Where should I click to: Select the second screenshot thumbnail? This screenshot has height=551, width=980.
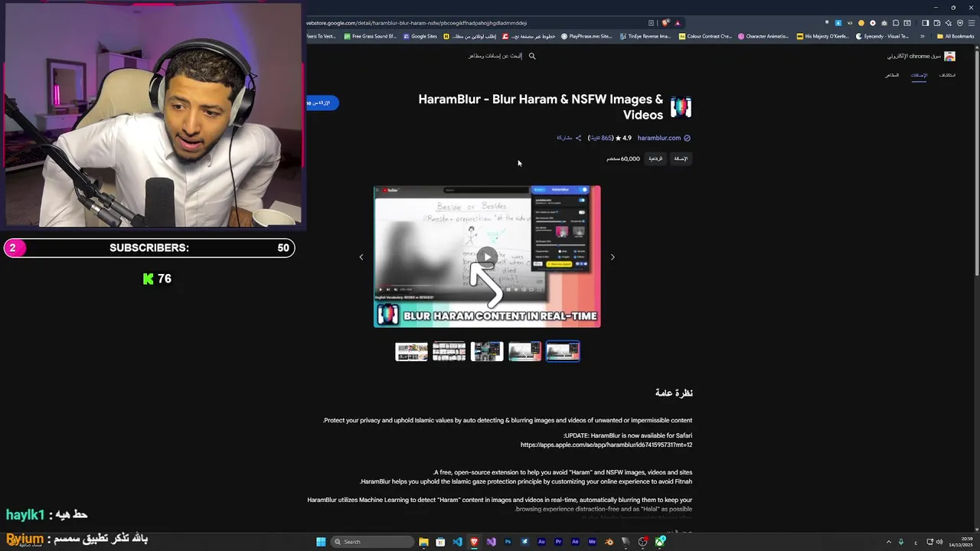click(449, 351)
